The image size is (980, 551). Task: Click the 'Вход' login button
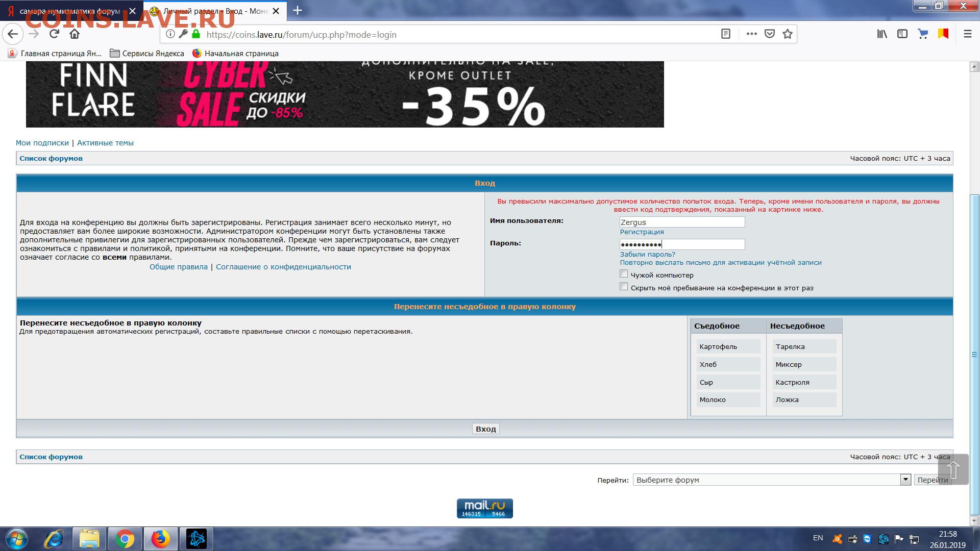[x=485, y=429]
